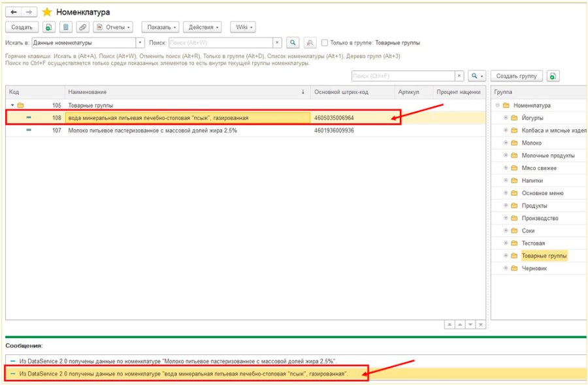588x385 pixels.
Task: Jump to the last row with the bottom arrow
Action: 481,325
